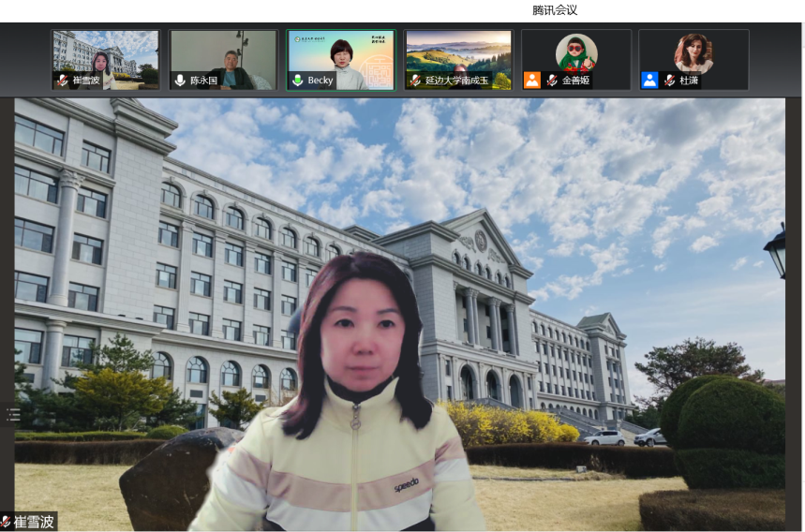Click the muted mic icon beside 延边大学南成玉

[x=414, y=81]
